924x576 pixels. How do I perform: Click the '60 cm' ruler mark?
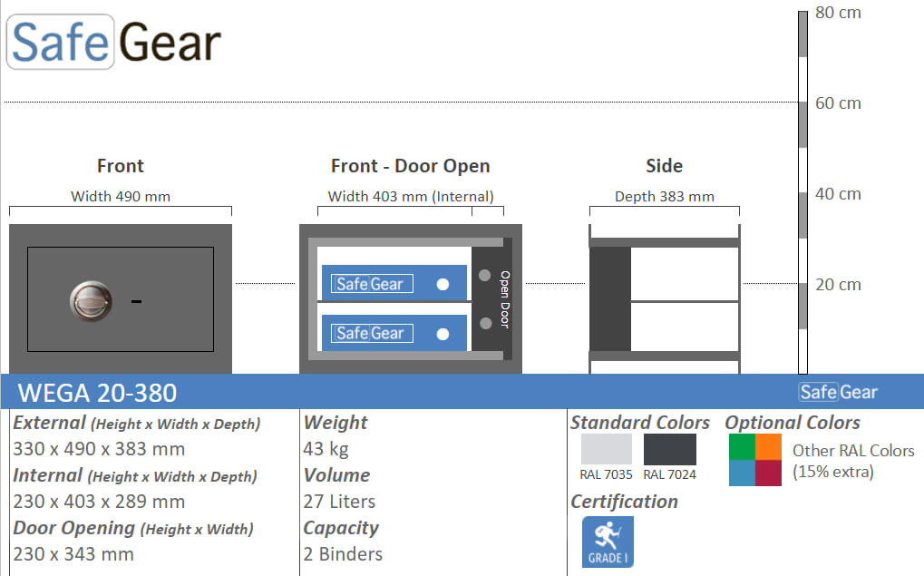pos(838,103)
